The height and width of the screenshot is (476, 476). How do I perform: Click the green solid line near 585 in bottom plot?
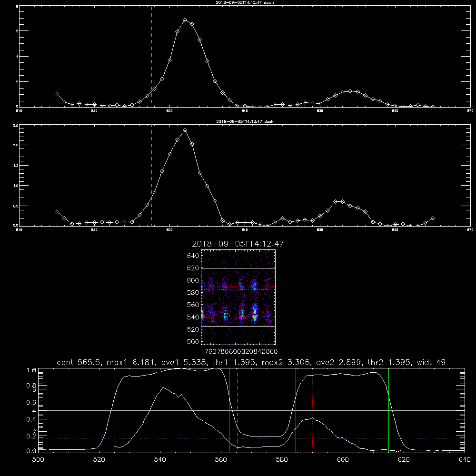[x=296, y=410]
